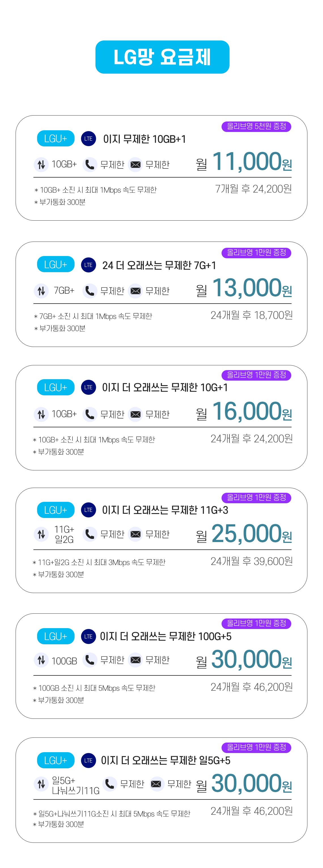Click the LGU+ tag on the 7G+1 plan
The image size is (323, 868).
pyautogui.click(x=56, y=265)
